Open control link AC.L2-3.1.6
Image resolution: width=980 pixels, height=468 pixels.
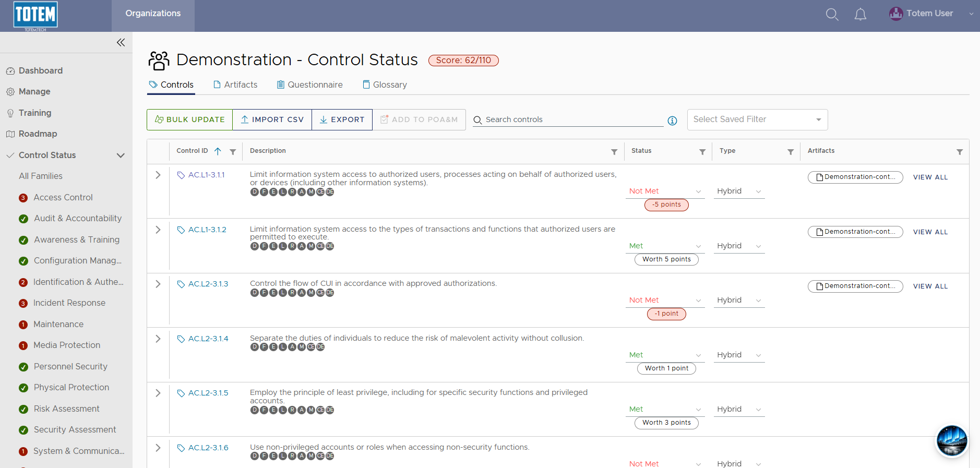(208, 448)
